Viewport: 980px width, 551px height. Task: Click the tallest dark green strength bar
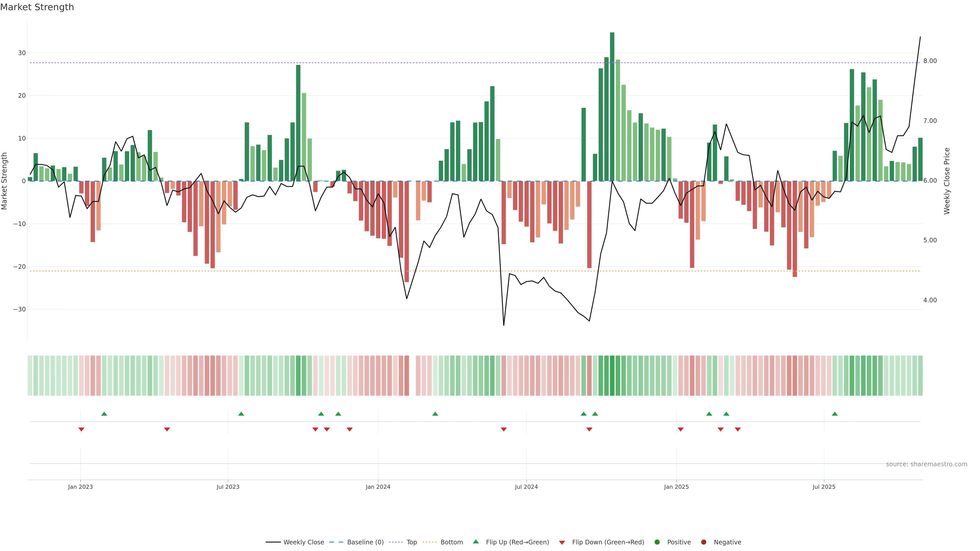point(612,106)
